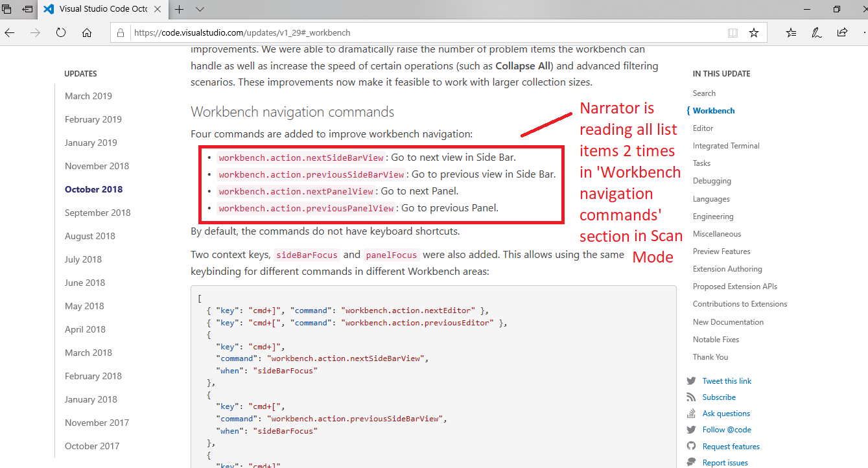
Task: Click the Request features link
Action: (731, 447)
